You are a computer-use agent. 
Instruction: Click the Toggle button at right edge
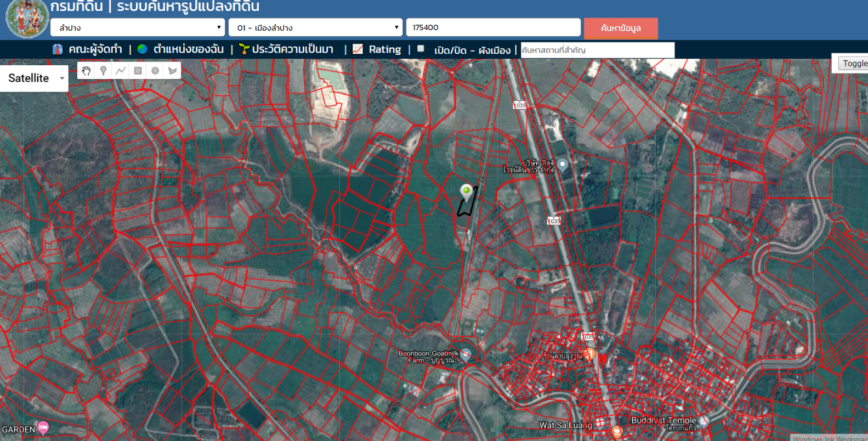(854, 64)
